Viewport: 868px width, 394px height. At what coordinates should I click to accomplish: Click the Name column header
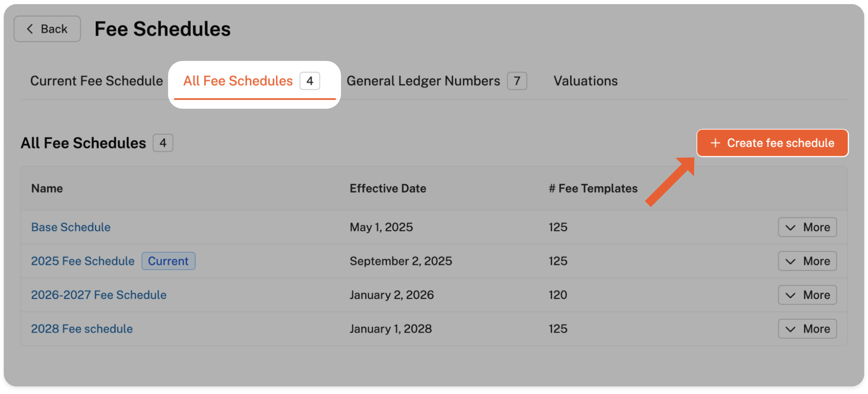(47, 188)
